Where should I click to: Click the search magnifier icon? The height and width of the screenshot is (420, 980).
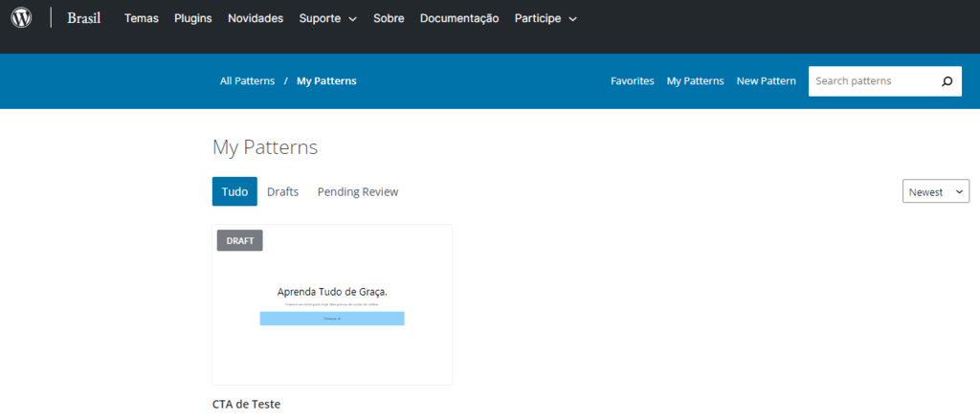pyautogui.click(x=947, y=81)
